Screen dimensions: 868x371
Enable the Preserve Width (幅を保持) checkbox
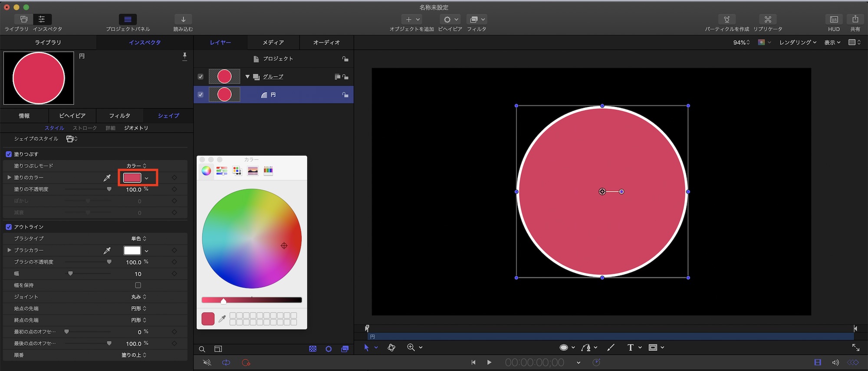pyautogui.click(x=138, y=285)
